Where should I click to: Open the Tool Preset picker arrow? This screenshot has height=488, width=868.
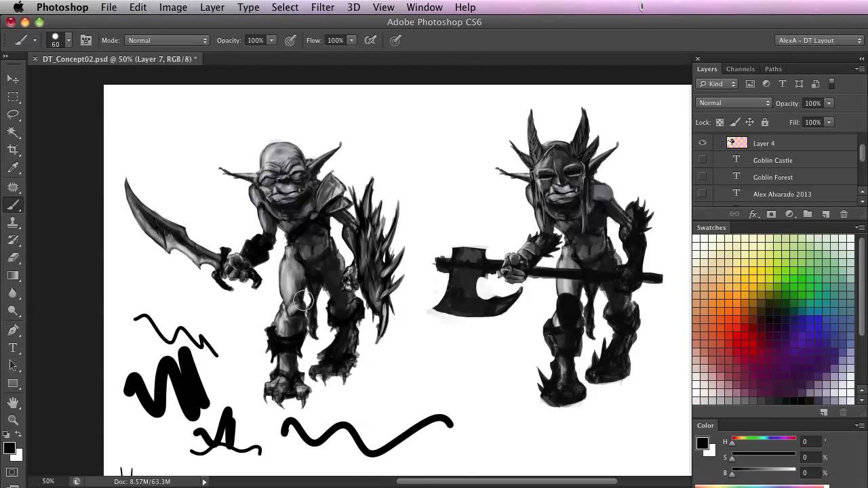(35, 40)
